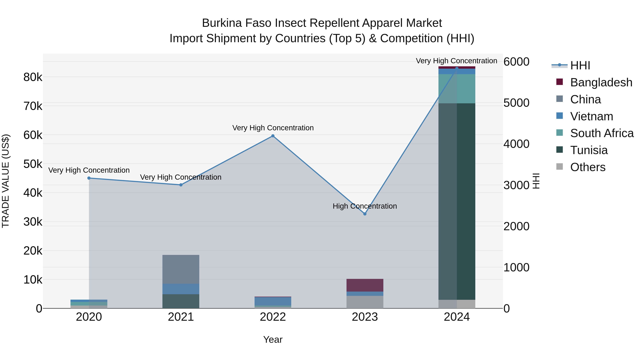
Task: Click the right 'HHI' axis title
Action: 536,181
